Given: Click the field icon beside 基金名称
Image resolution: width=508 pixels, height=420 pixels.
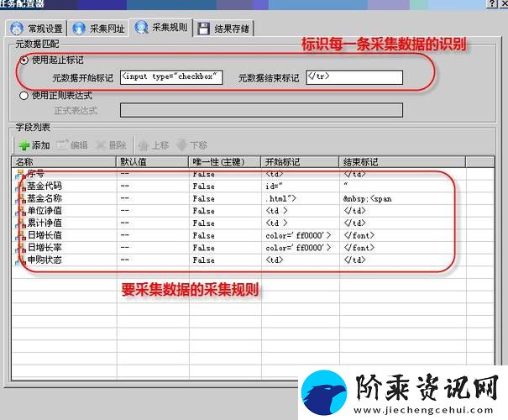Looking at the screenshot, I should tap(20, 198).
